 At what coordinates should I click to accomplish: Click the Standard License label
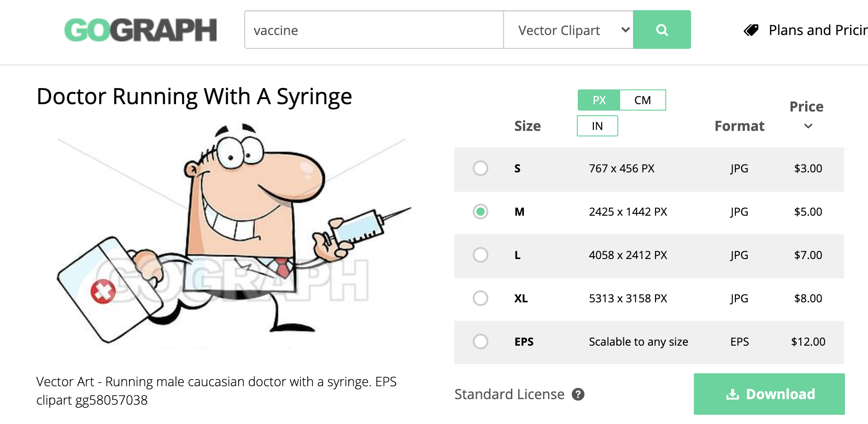(509, 395)
